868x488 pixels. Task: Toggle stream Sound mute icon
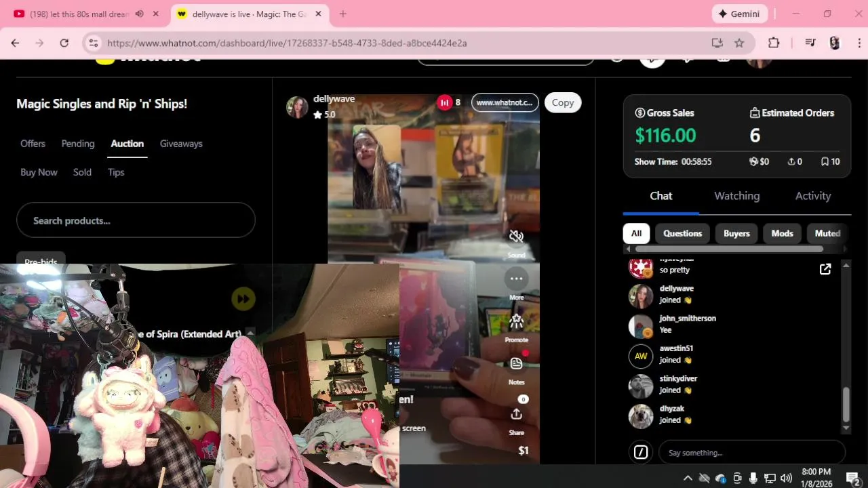pos(516,237)
